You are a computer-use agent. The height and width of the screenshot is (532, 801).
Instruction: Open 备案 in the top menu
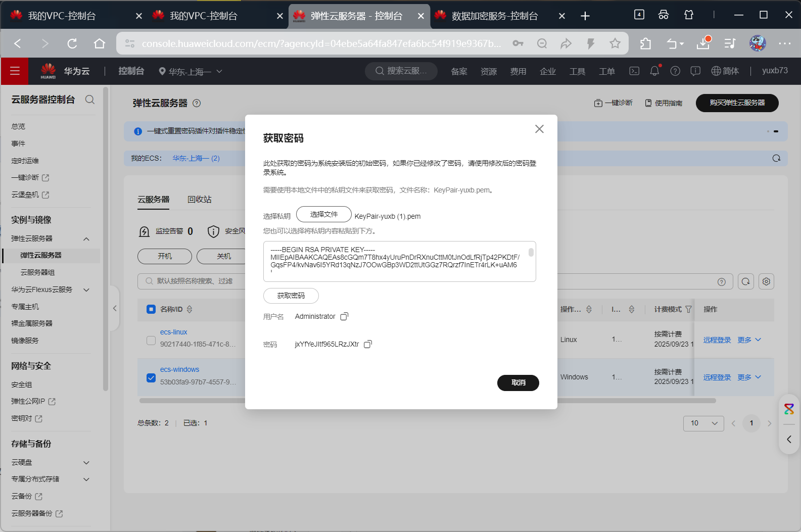click(x=459, y=72)
